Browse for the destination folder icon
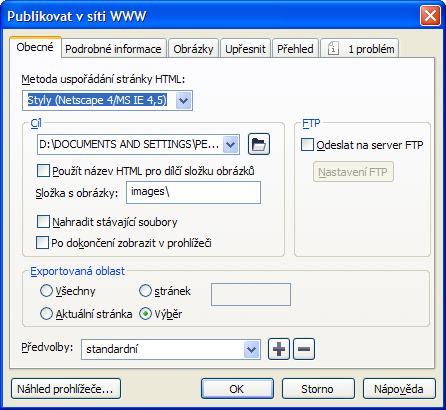446x410 pixels. [259, 144]
